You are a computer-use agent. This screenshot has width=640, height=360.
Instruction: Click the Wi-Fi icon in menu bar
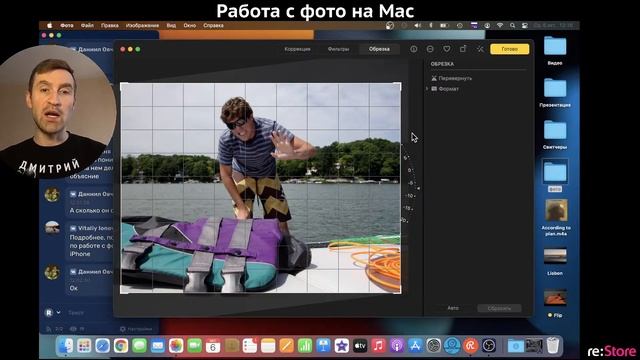(500, 25)
